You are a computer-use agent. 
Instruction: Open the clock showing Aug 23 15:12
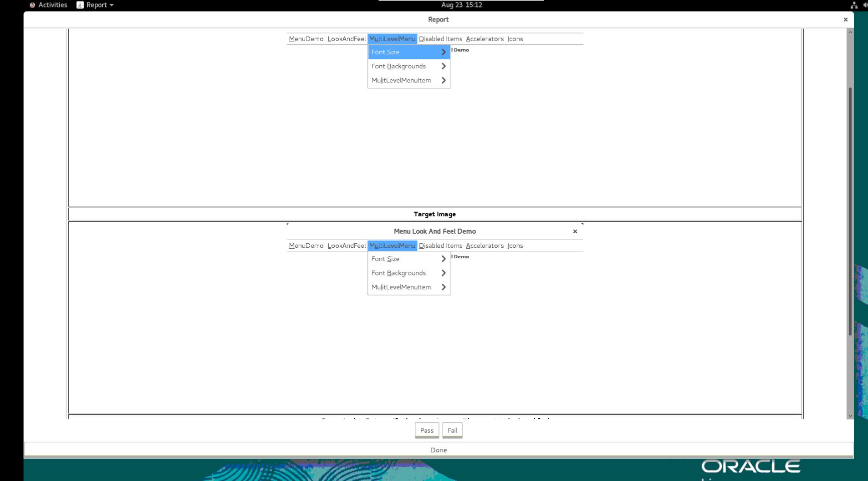click(x=461, y=5)
